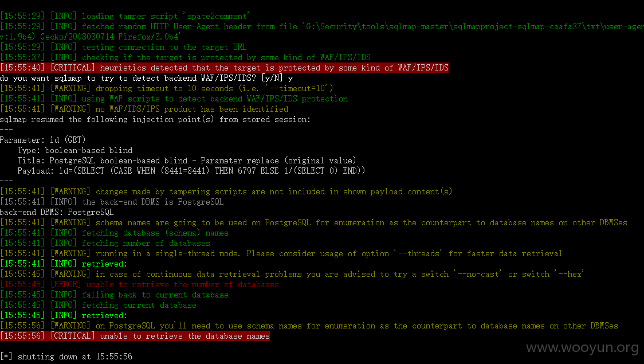This screenshot has width=644, height=364.
Task: Click "testing connection to the target URL" line
Action: click(123, 47)
